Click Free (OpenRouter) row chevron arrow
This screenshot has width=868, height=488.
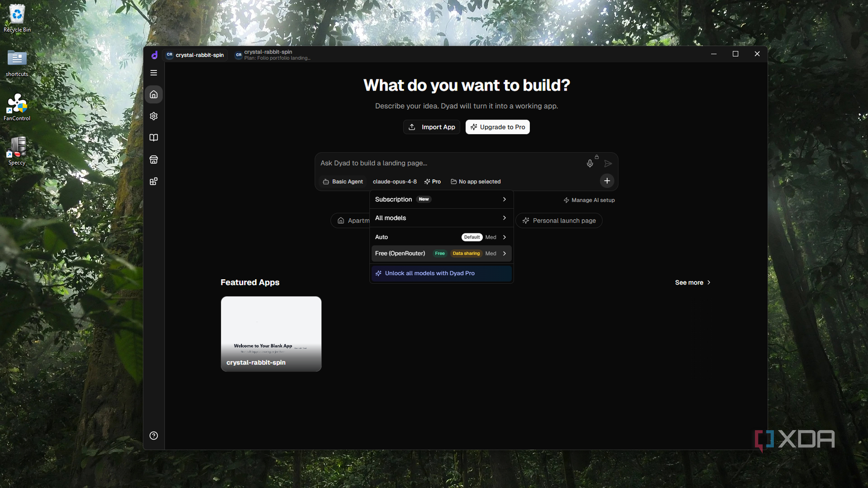pyautogui.click(x=504, y=253)
